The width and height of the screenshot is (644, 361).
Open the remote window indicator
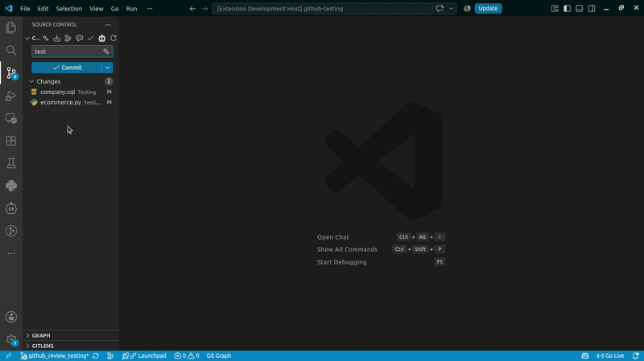[9, 355]
